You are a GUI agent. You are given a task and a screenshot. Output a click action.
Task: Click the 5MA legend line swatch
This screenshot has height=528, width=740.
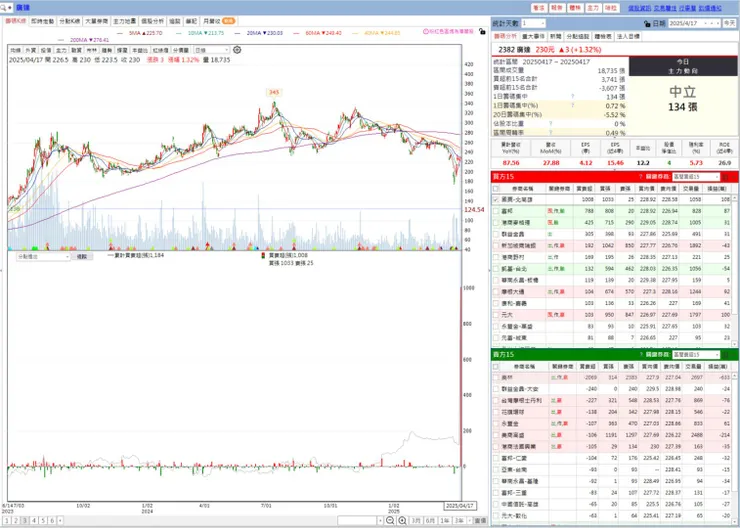pyautogui.click(x=120, y=34)
